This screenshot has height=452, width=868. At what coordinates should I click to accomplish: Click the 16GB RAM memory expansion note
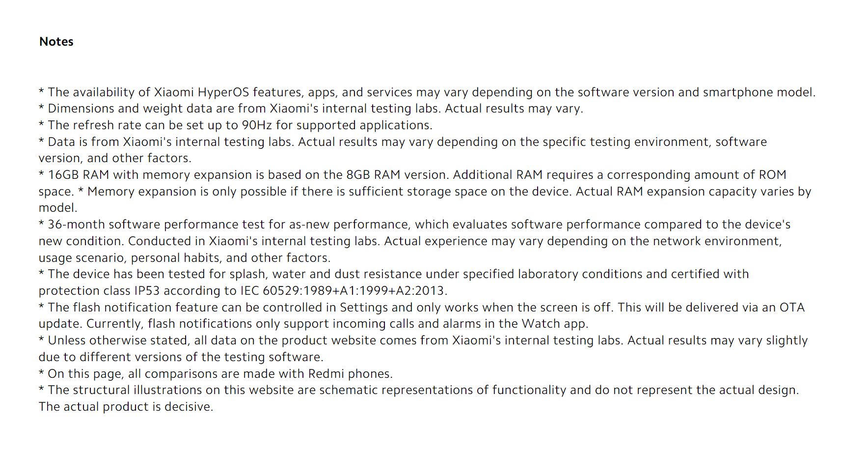(x=412, y=175)
